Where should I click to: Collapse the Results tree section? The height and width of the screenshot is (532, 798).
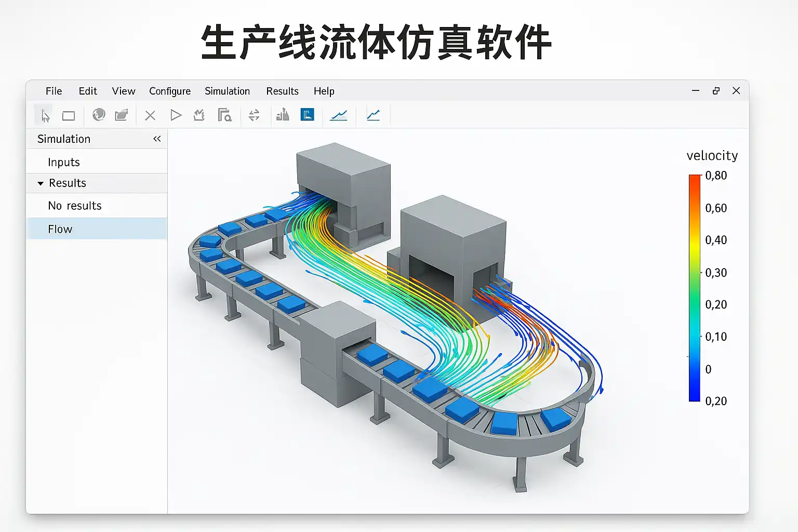[41, 183]
